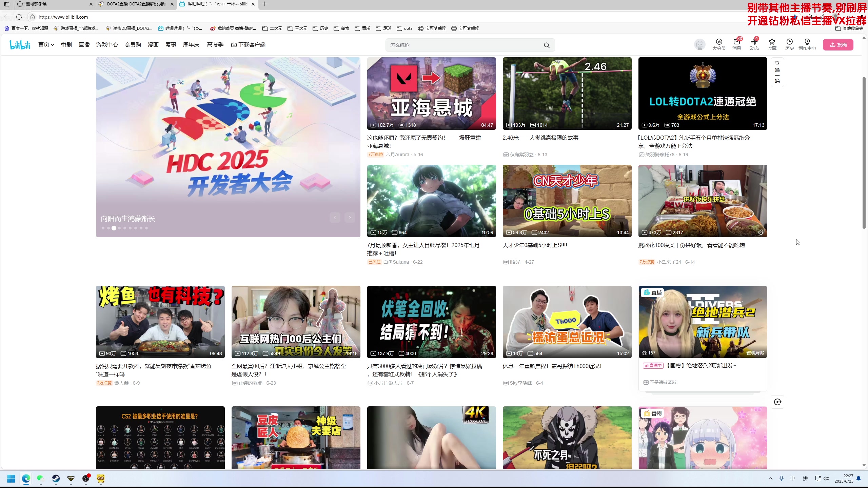Open the 美食 bookmarks folder

pyautogui.click(x=341, y=28)
